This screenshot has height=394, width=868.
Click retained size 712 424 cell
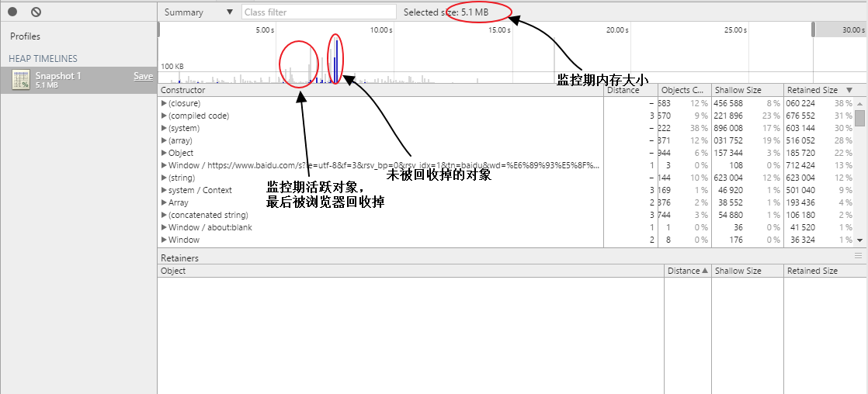[x=800, y=165]
